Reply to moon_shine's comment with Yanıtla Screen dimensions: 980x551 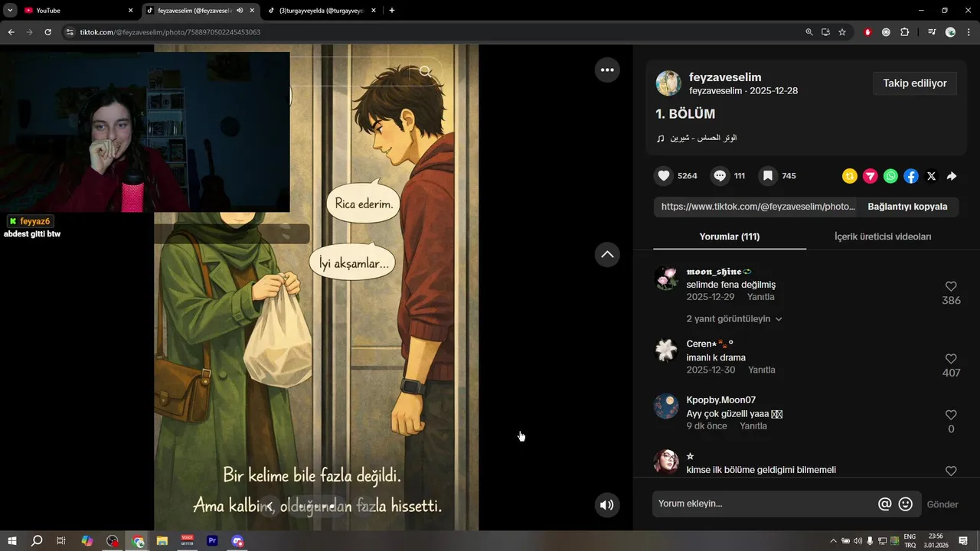(x=761, y=297)
